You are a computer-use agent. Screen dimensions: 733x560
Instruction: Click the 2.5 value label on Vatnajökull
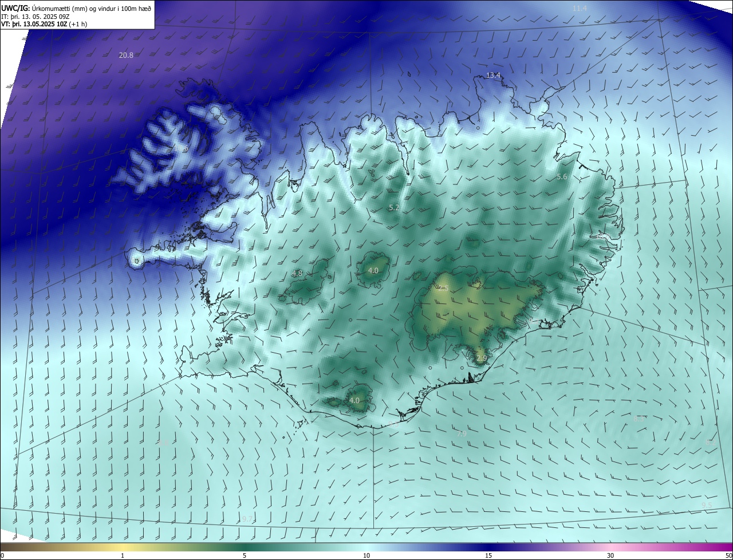pyautogui.click(x=444, y=289)
